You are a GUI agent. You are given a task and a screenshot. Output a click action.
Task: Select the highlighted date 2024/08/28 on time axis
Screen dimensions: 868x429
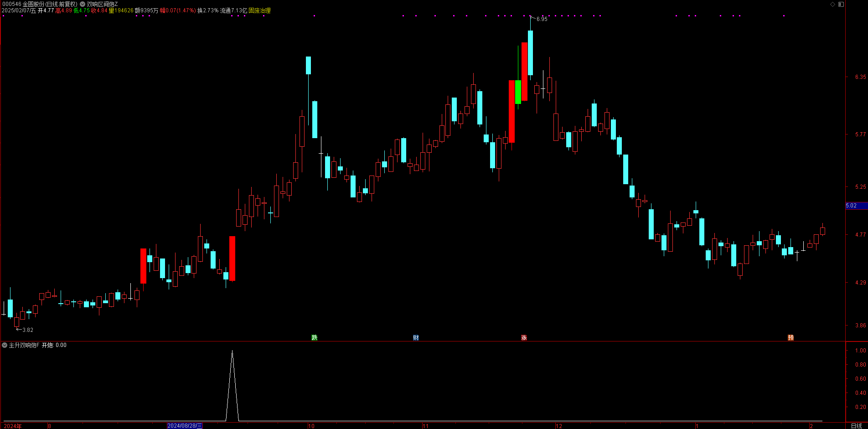pyautogui.click(x=185, y=426)
